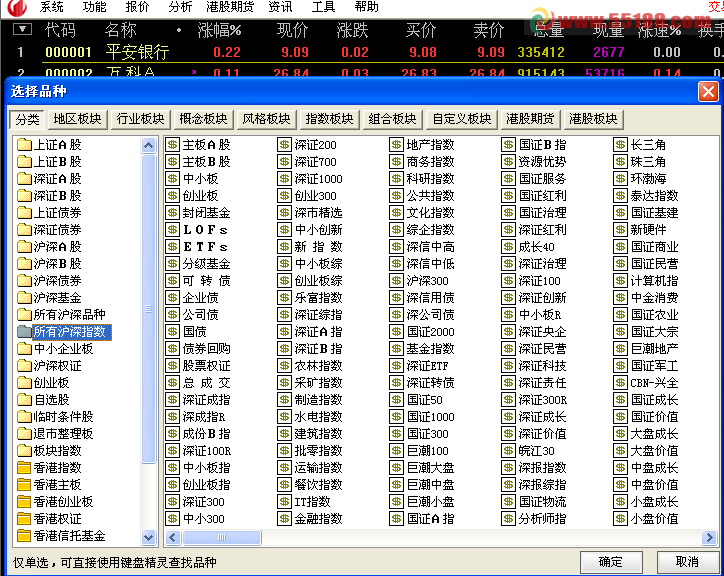Screen dimensions: 724x576
Task: Open the 报价 menu
Action: coord(137,7)
